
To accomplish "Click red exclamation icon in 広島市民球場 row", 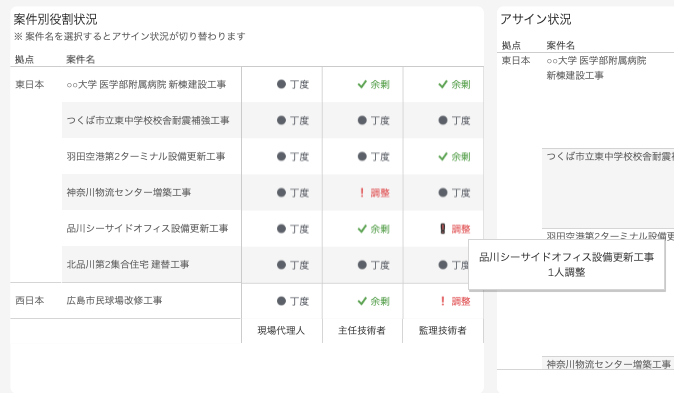I will tap(443, 301).
